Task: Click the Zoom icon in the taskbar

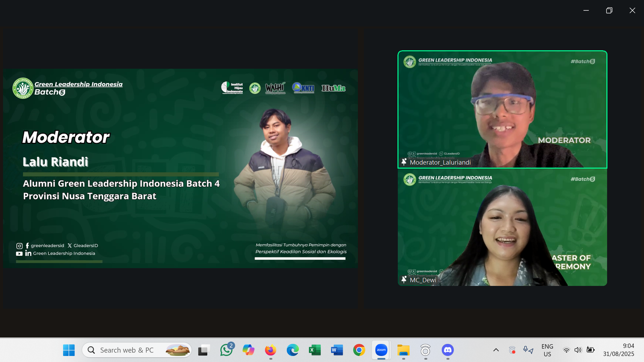Action: point(381,350)
